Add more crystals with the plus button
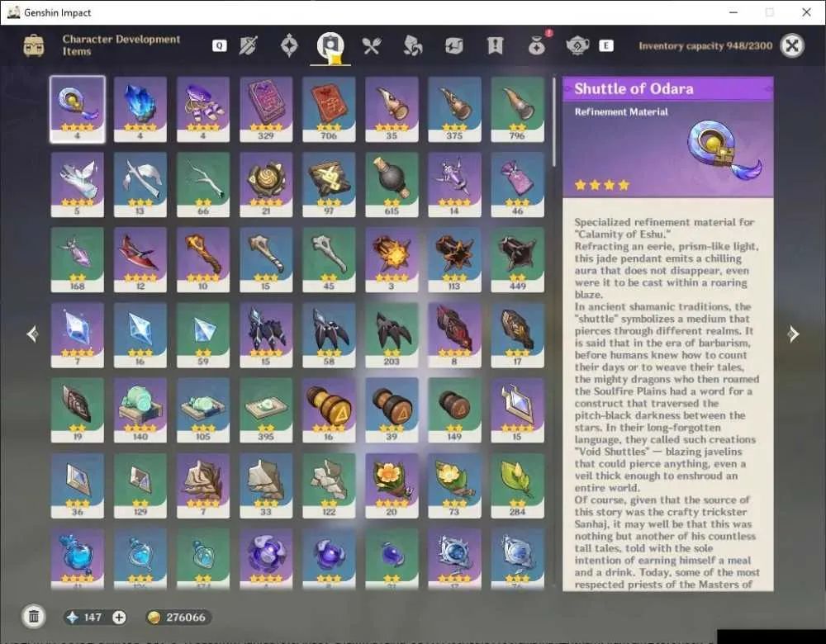Viewport: 826px width, 644px height. [x=119, y=617]
